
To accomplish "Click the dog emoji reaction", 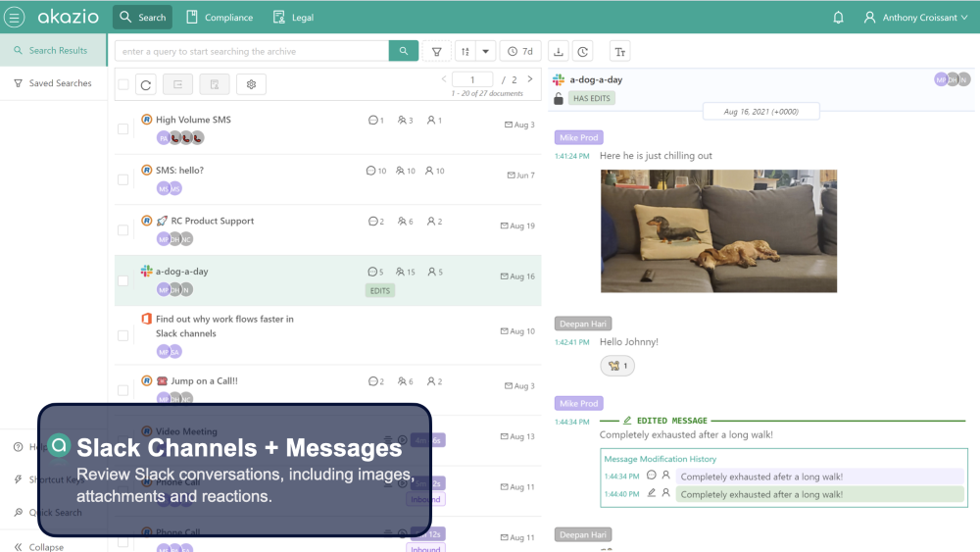I will [617, 366].
